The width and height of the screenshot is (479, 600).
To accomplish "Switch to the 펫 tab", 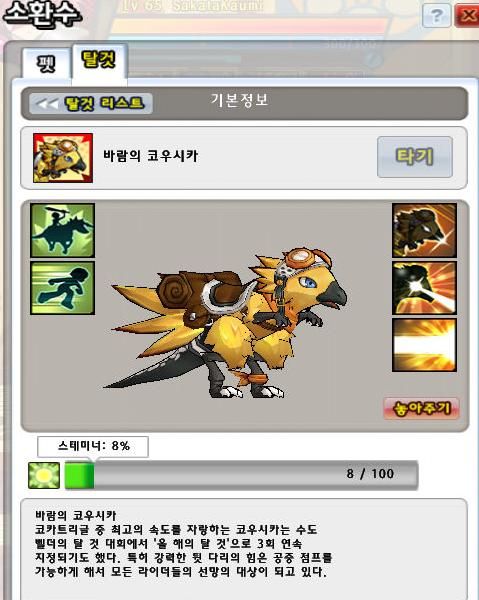I will click(x=46, y=64).
